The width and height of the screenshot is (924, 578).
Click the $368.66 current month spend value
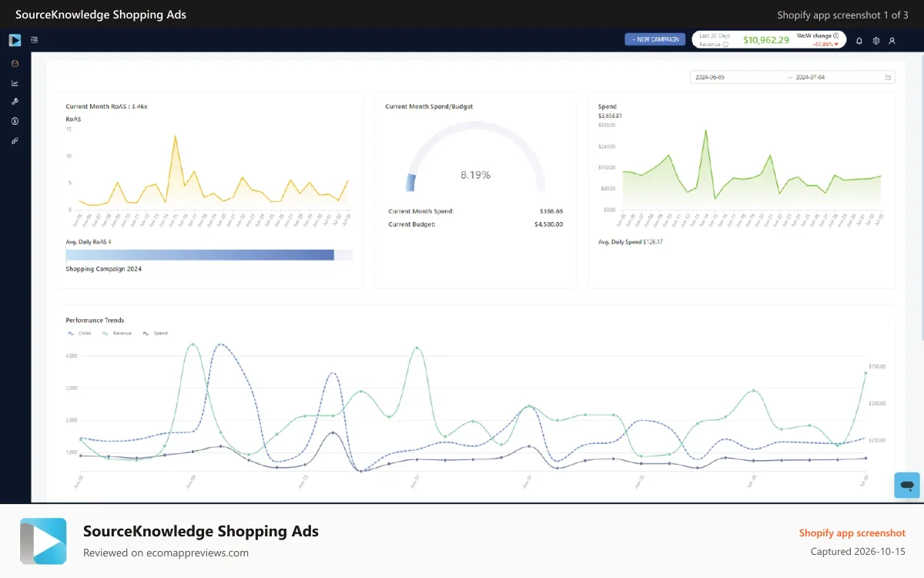pos(551,211)
